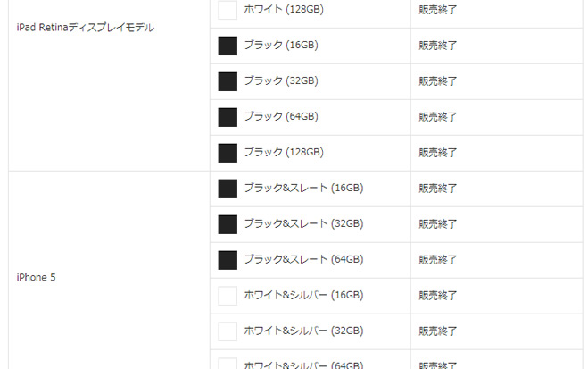
Task: Click the iPad Retinaディスプレイモデル label
Action: click(x=86, y=28)
